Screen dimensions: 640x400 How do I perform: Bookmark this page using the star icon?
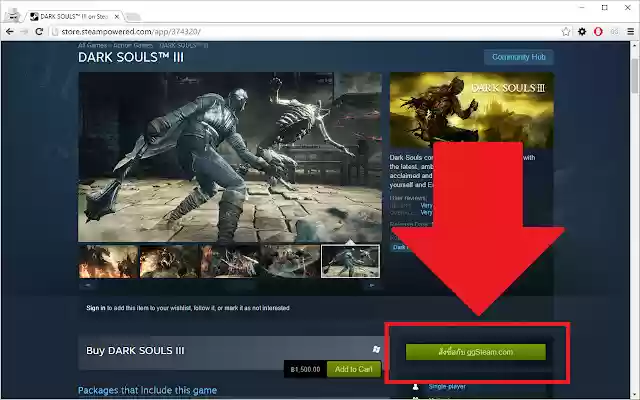tap(566, 31)
